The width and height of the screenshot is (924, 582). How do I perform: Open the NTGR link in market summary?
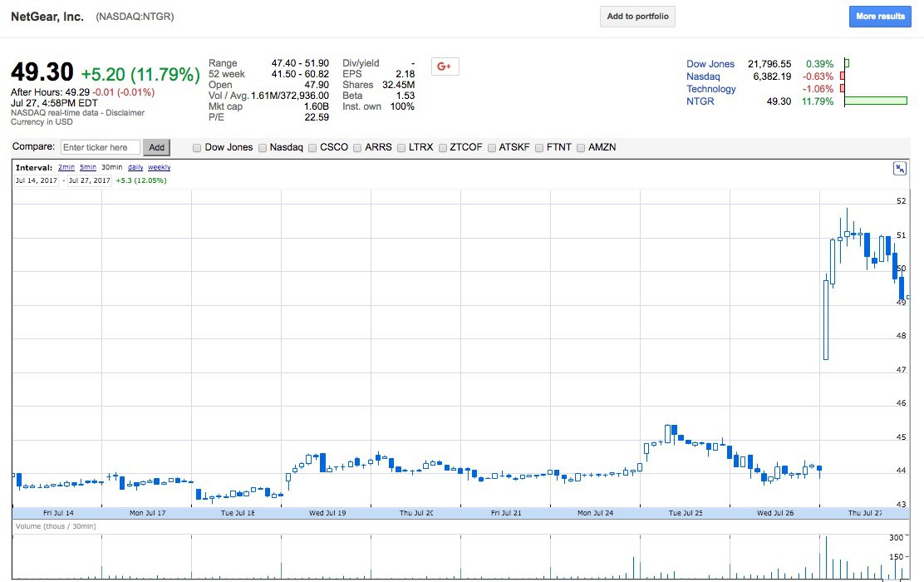700,101
